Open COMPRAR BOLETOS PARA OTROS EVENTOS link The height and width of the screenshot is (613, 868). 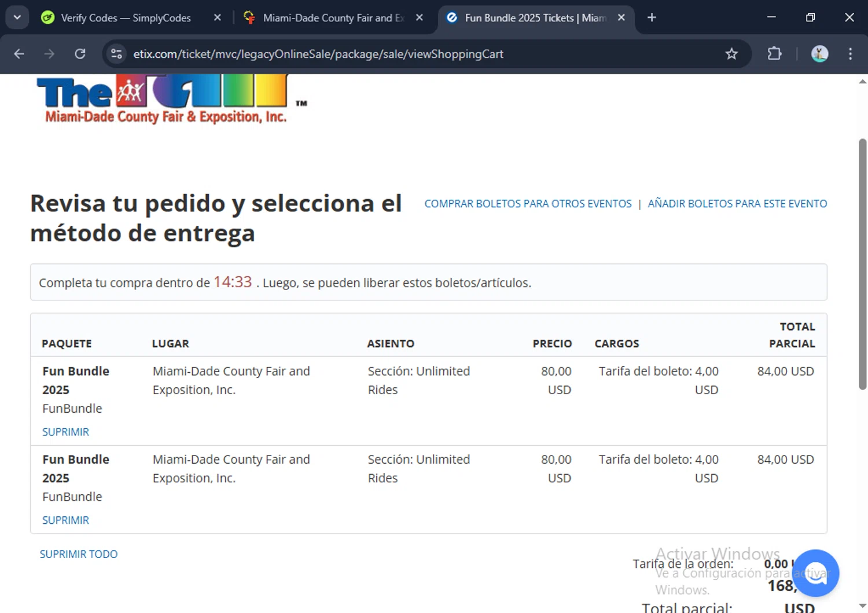(x=528, y=204)
